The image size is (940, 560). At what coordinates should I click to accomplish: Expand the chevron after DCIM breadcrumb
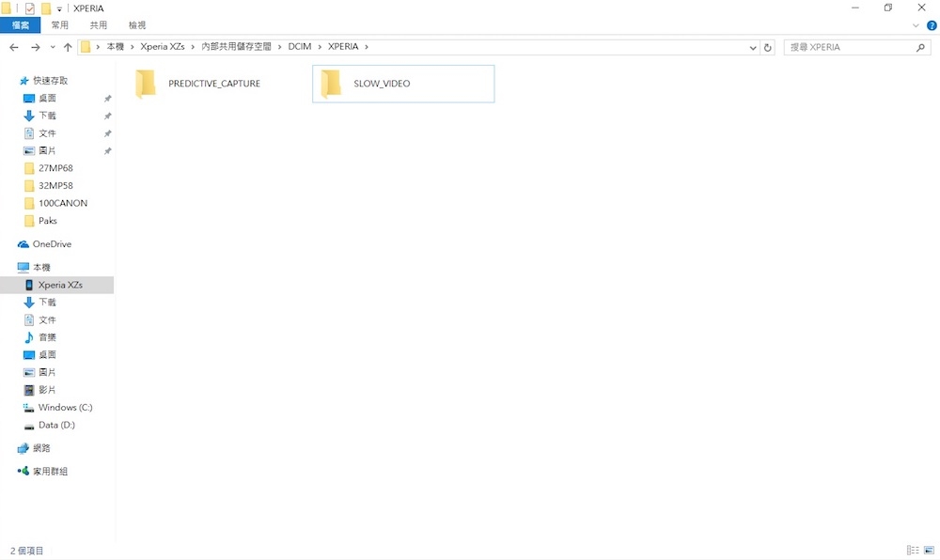click(x=321, y=47)
